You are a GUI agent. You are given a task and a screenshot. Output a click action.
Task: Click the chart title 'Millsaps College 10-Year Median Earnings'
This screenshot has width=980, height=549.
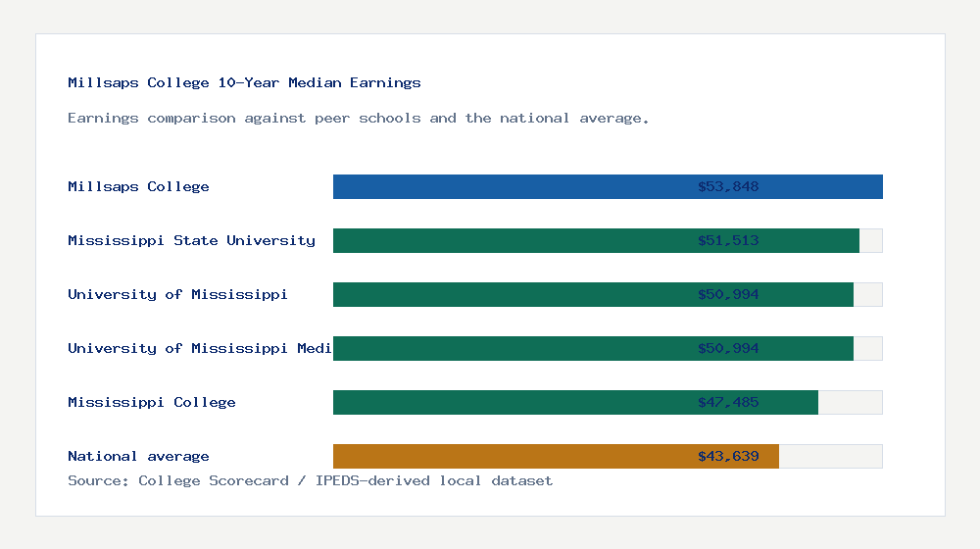coord(244,82)
